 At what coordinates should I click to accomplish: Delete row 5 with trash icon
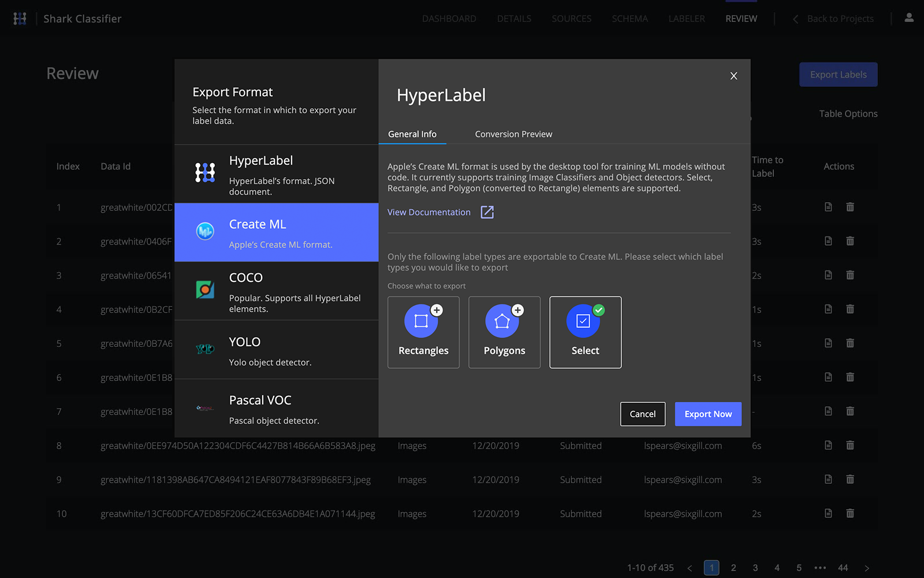(850, 343)
